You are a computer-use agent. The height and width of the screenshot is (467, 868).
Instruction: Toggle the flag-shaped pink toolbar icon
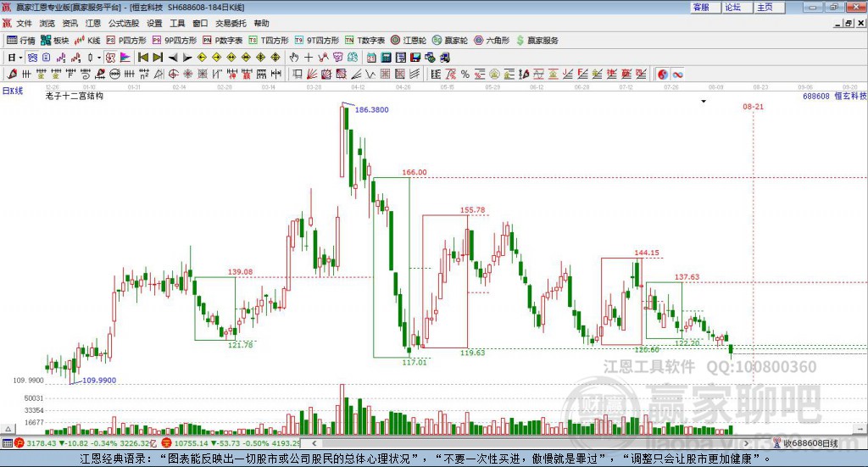pos(125,58)
